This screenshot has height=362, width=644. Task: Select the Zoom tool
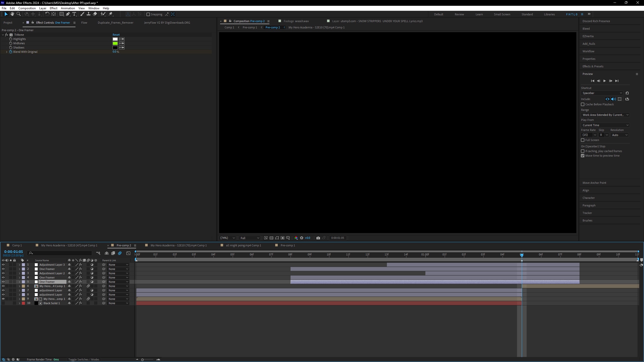[x=19, y=14]
